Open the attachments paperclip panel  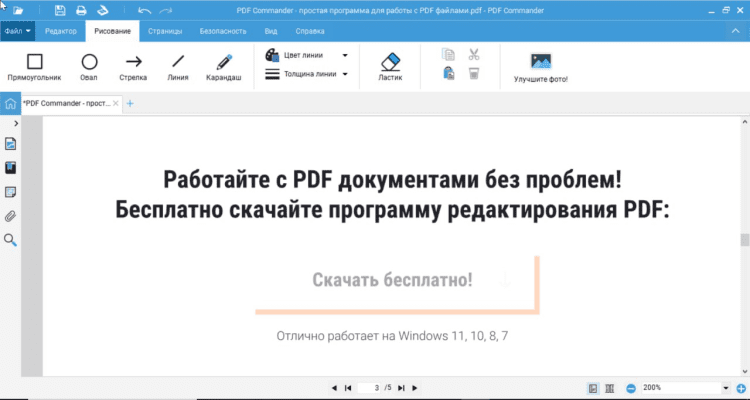point(10,216)
